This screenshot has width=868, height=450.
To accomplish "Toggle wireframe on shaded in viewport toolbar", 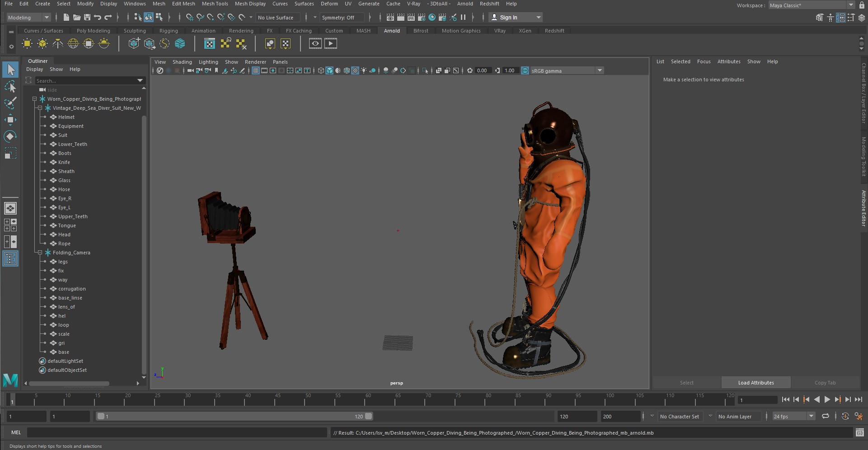I will click(347, 70).
